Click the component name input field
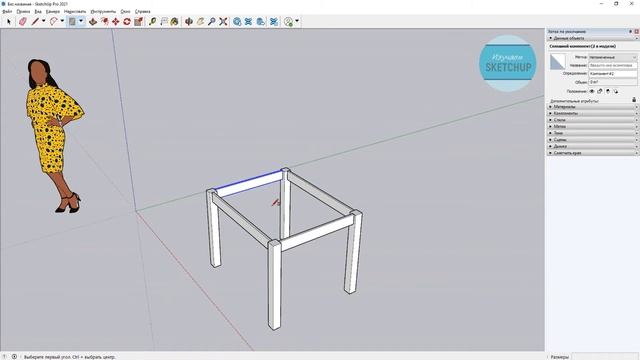Viewport: 640px width, 360px height. click(612, 65)
